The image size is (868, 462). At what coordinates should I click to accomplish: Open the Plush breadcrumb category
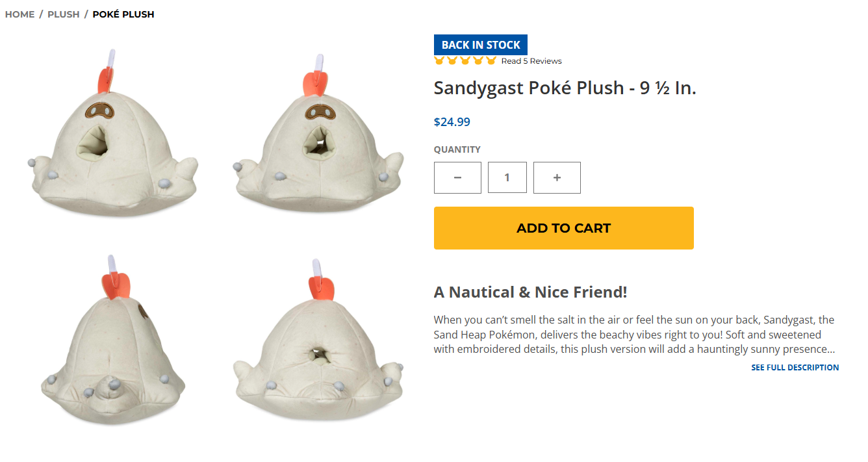[x=64, y=14]
